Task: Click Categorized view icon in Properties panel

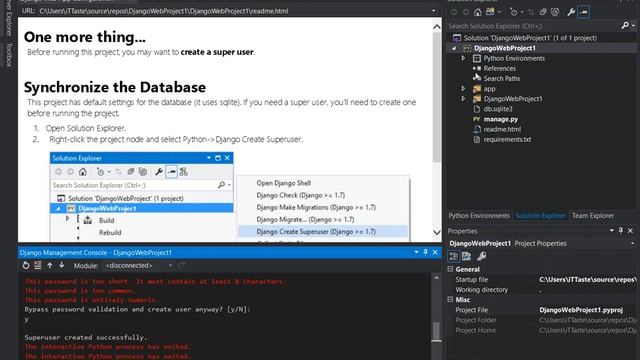Action: [x=453, y=256]
